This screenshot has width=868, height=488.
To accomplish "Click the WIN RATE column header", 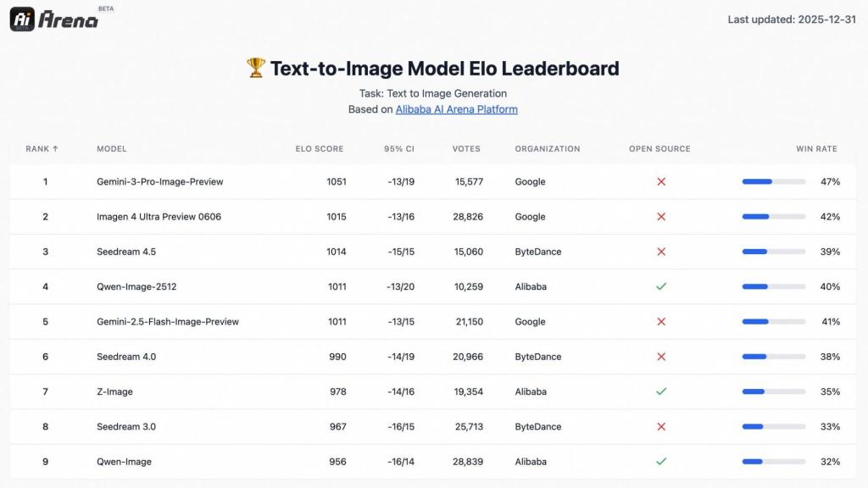I will click(815, 148).
